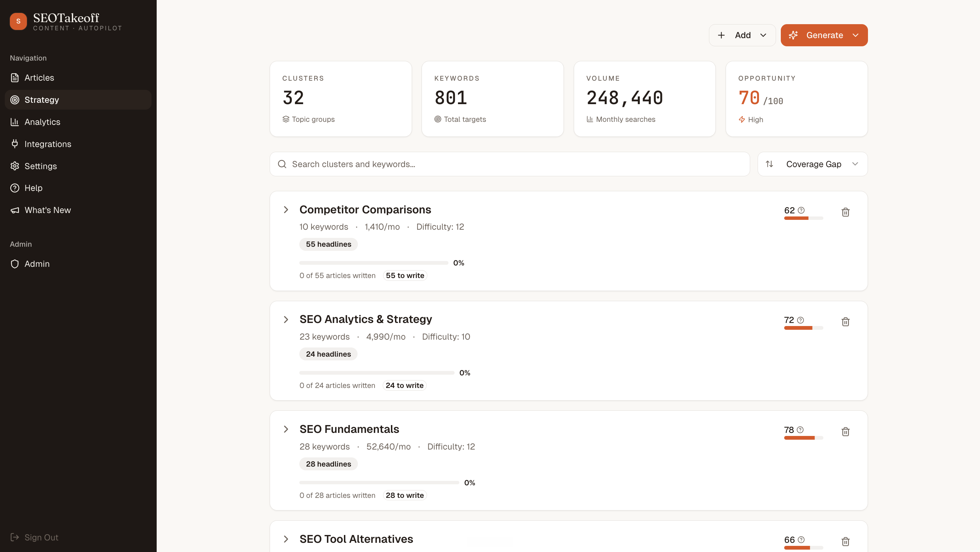980x552 pixels.
Task: Open What's New page
Action: coord(78,210)
